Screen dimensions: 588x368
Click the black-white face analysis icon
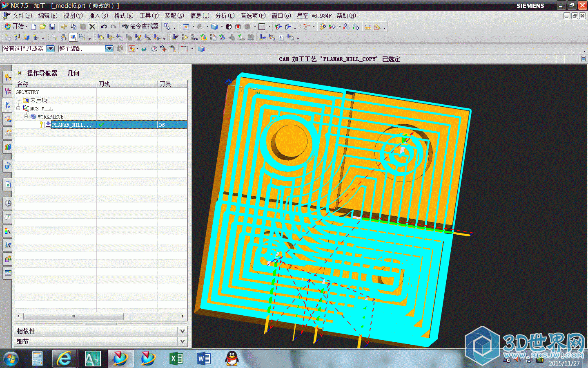click(229, 27)
